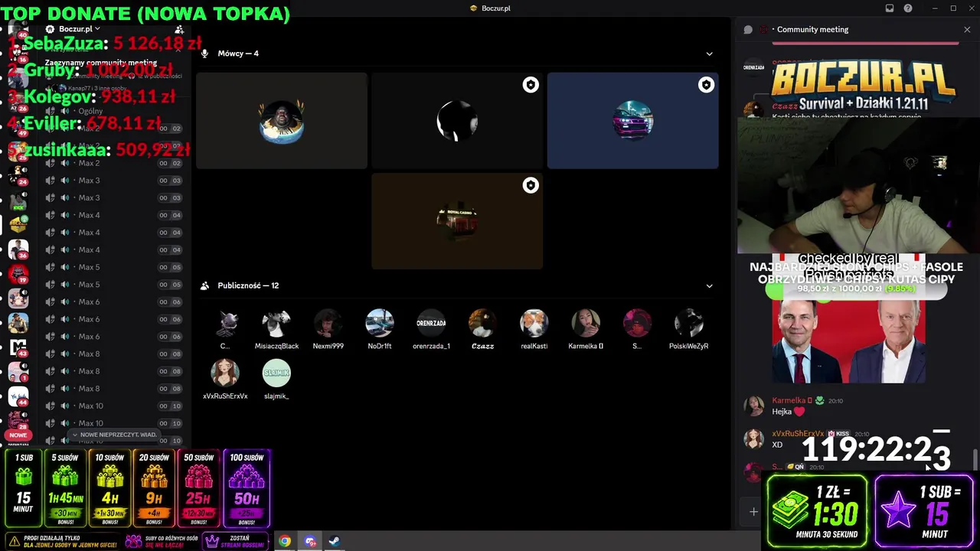Toggle the chat bubble icon beside Community meeting
This screenshot has width=980, height=551.
pyautogui.click(x=748, y=30)
